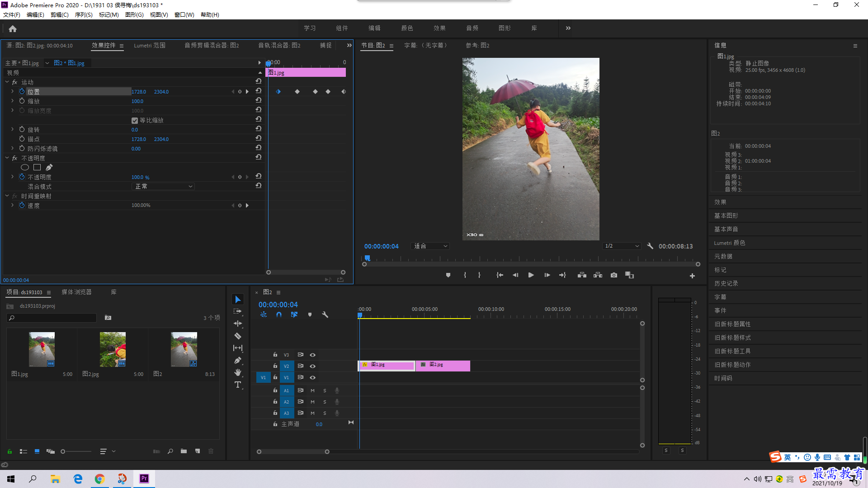Open timeline display settings wrench

[325, 314]
